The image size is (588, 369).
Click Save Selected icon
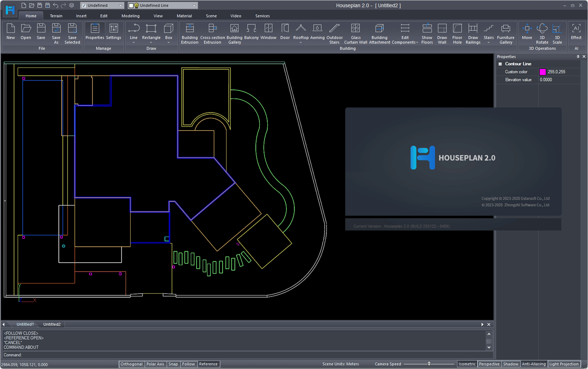[72, 34]
